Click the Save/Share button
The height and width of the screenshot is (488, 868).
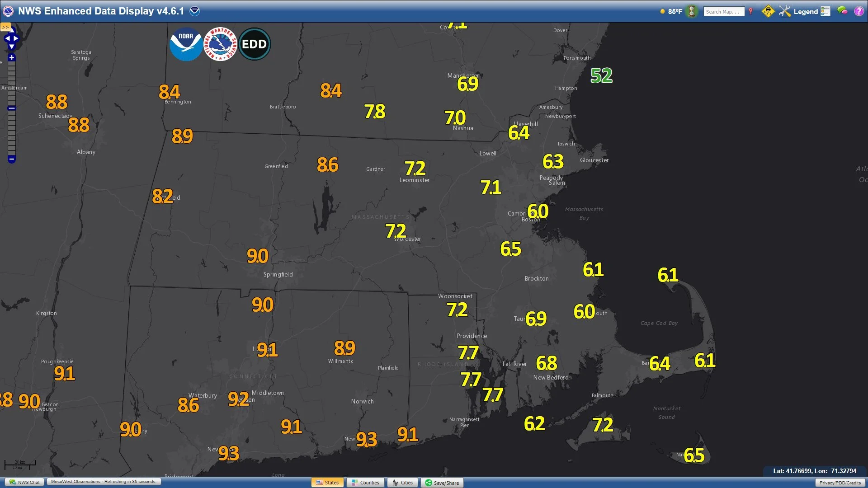point(442,483)
